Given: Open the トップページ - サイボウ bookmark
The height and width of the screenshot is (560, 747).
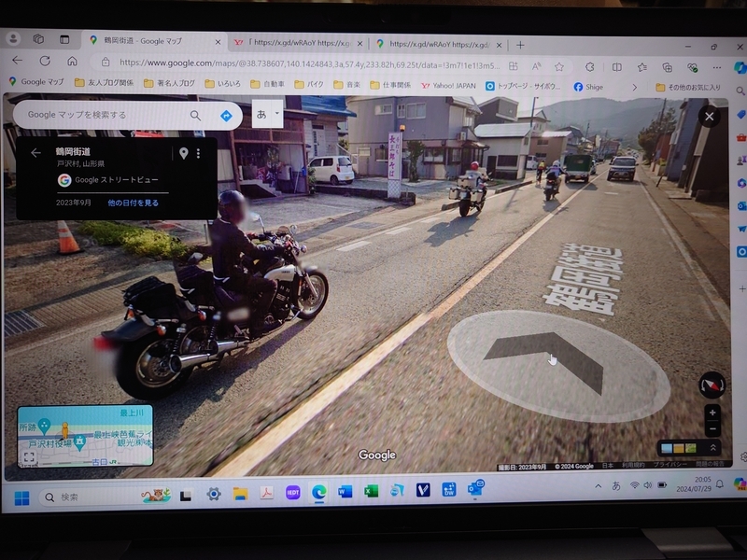Looking at the screenshot, I should pyautogui.click(x=523, y=86).
